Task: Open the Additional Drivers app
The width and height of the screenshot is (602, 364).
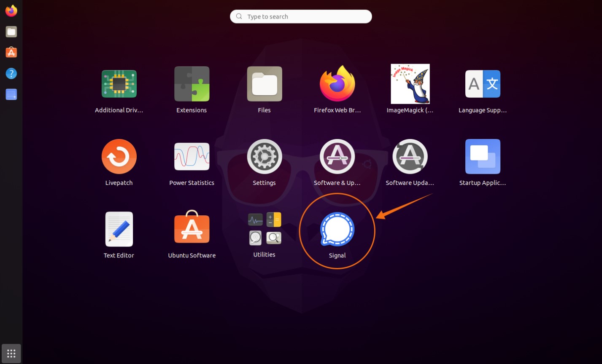Action: pyautogui.click(x=119, y=84)
